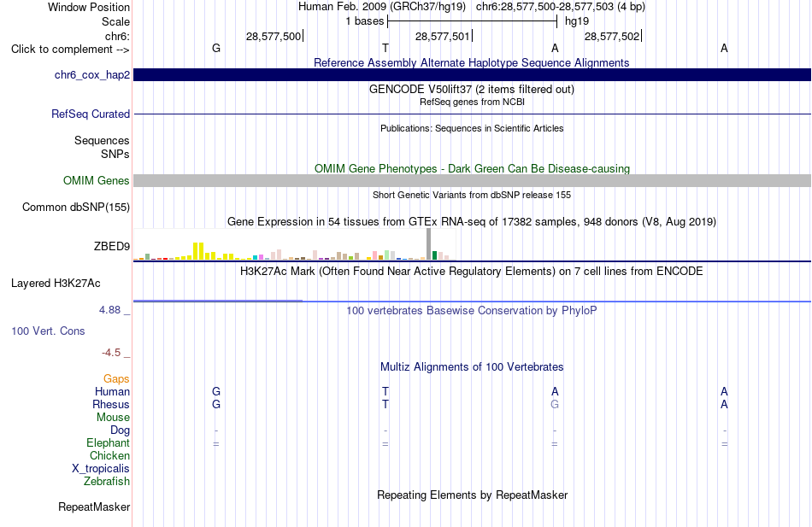Click the SNPs track label
The height and width of the screenshot is (527, 812).
115,154
